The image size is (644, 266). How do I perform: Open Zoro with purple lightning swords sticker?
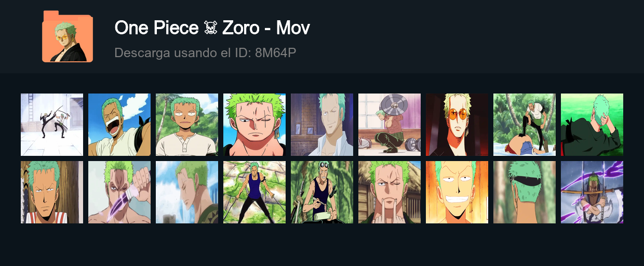coord(592,192)
